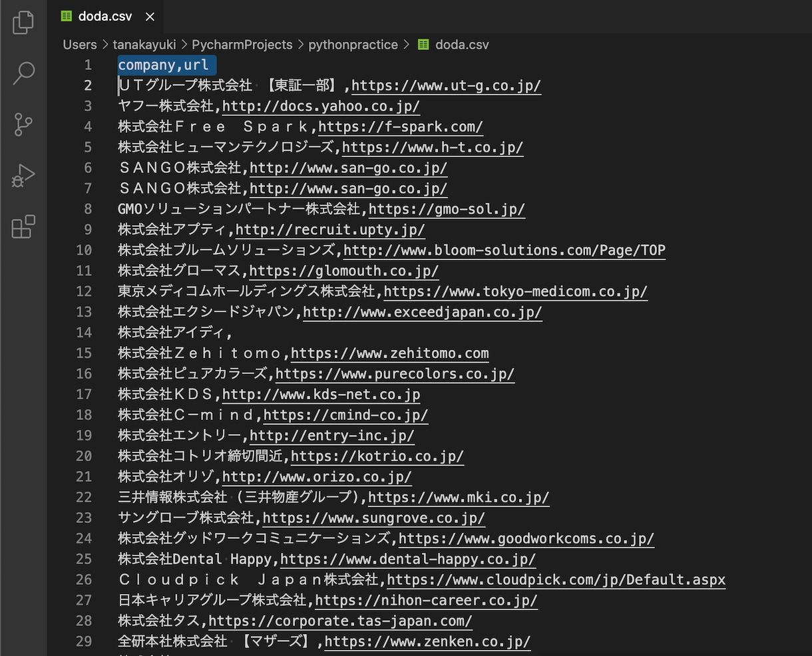The height and width of the screenshot is (656, 812).
Task: Follow the https://glomouth.co.jp/ link
Action: 344,271
